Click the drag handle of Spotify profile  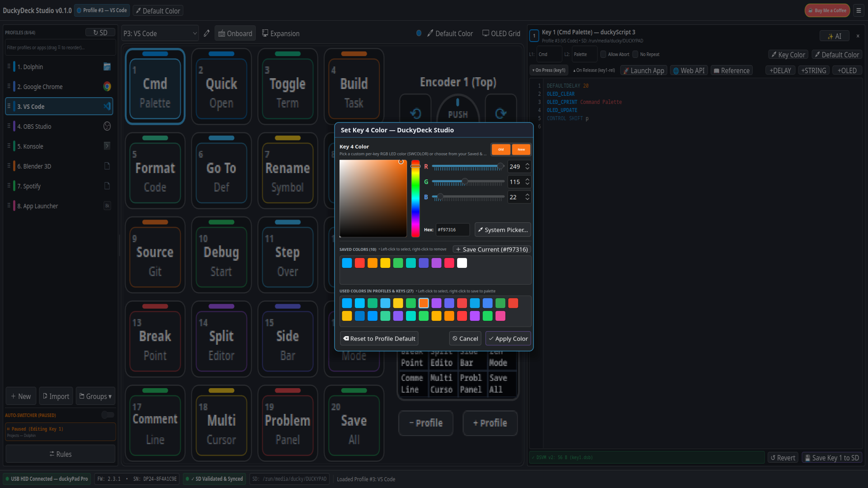click(9, 186)
